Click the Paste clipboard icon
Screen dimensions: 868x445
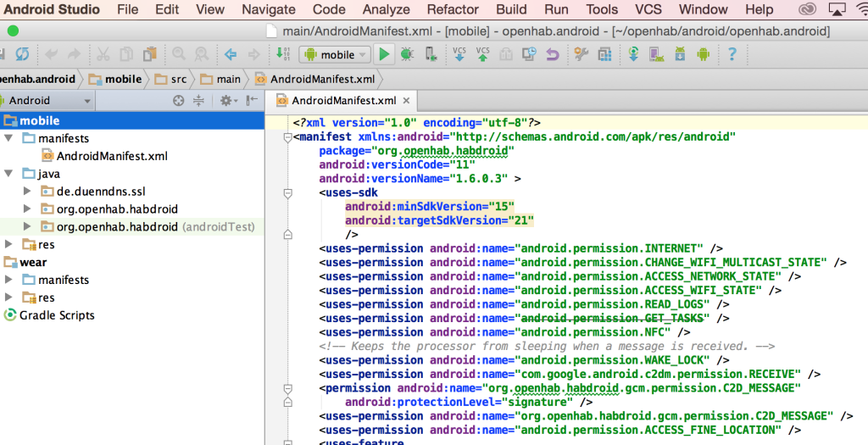click(149, 54)
